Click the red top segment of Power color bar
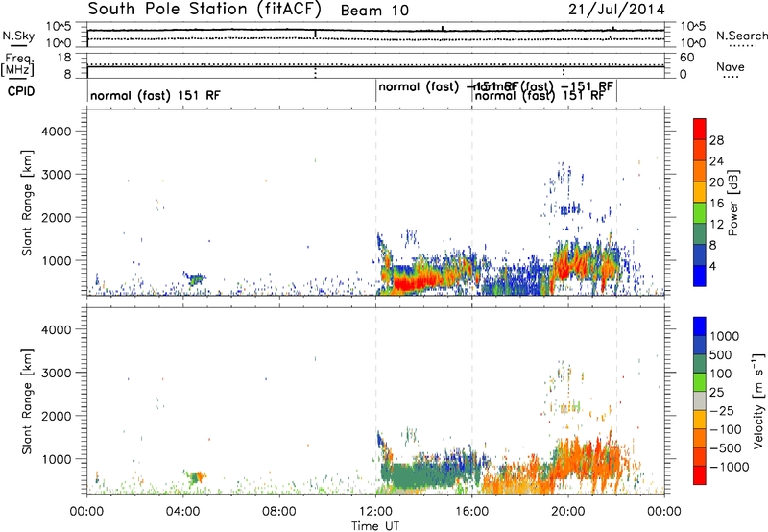This screenshot has width=768, height=532. pyautogui.click(x=700, y=129)
